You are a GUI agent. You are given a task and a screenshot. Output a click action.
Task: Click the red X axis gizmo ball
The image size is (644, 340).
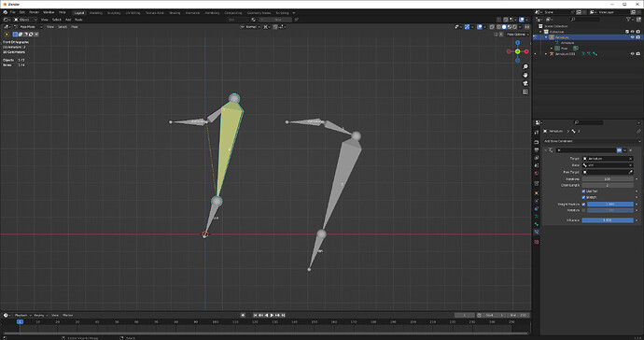526,51
